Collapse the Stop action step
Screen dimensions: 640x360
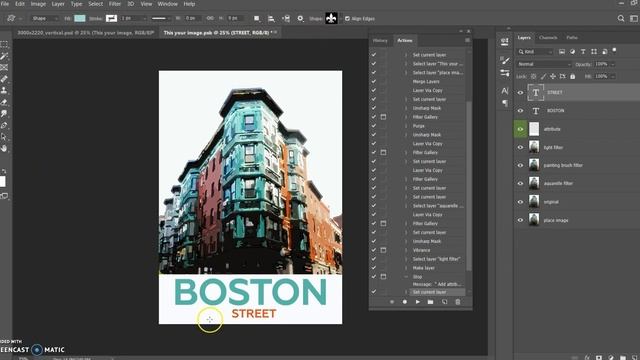tap(406, 277)
